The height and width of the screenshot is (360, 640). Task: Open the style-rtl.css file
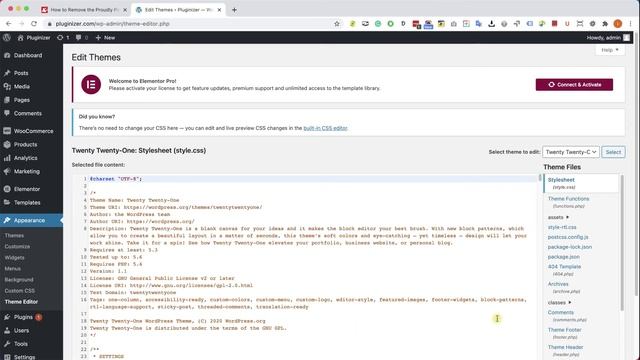tap(562, 227)
